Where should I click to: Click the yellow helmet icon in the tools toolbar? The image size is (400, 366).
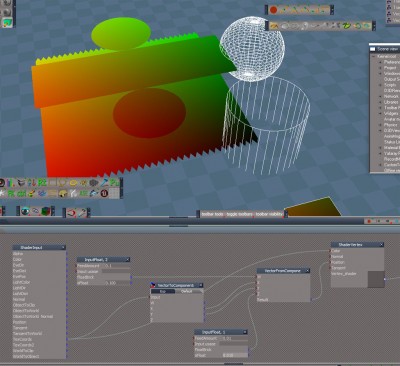(x=63, y=193)
